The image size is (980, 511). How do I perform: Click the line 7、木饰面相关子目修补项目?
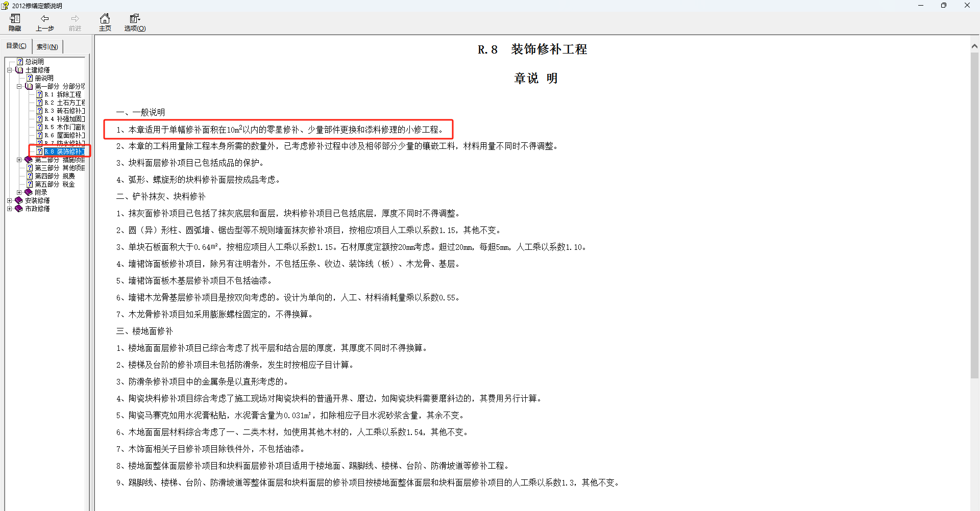[211, 449]
